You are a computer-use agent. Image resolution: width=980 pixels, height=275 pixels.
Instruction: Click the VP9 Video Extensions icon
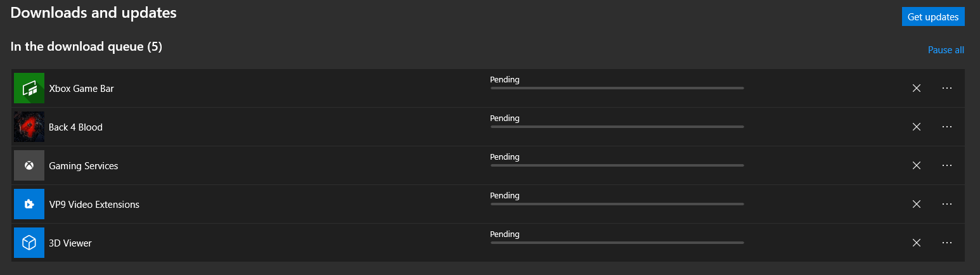(29, 204)
